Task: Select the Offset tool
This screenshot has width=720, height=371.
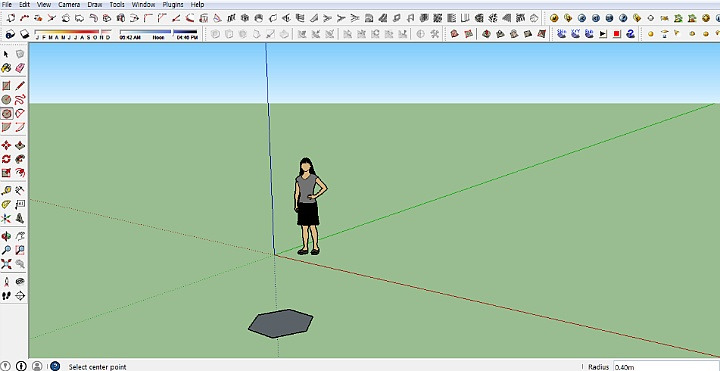Action: pyautogui.click(x=20, y=173)
